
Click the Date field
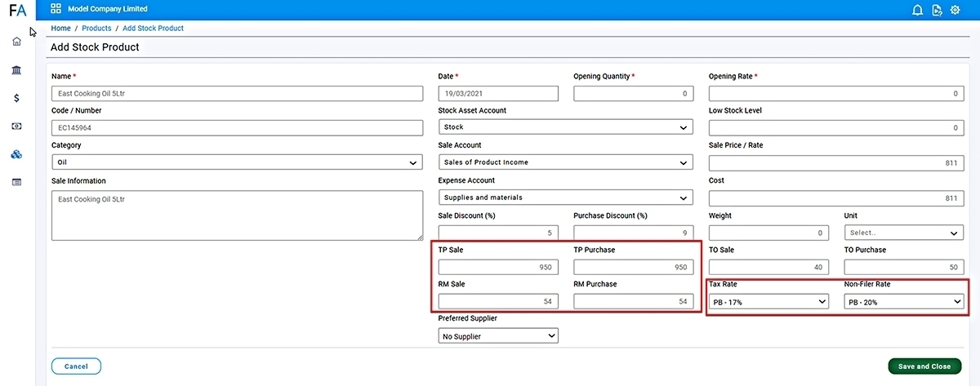(498, 94)
